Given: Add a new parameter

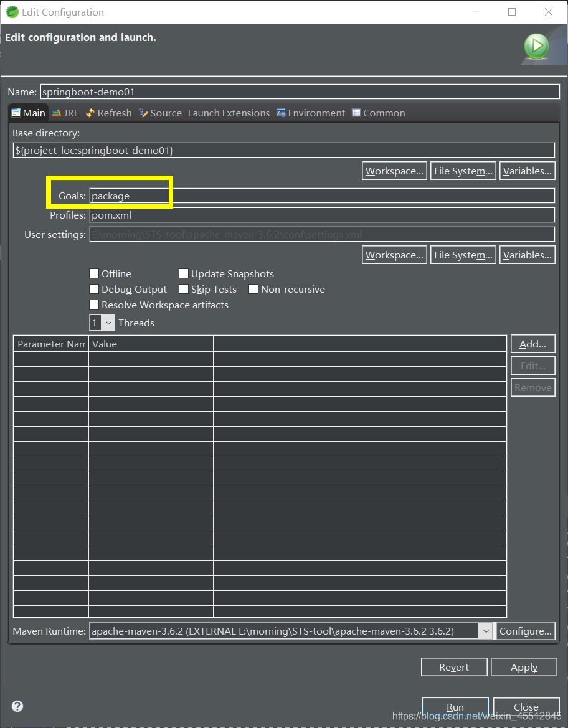Looking at the screenshot, I should pos(532,344).
